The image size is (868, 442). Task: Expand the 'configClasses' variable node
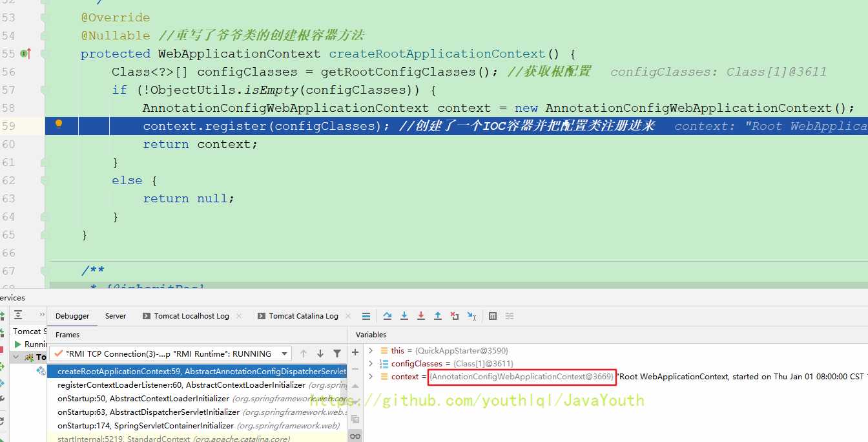click(371, 364)
